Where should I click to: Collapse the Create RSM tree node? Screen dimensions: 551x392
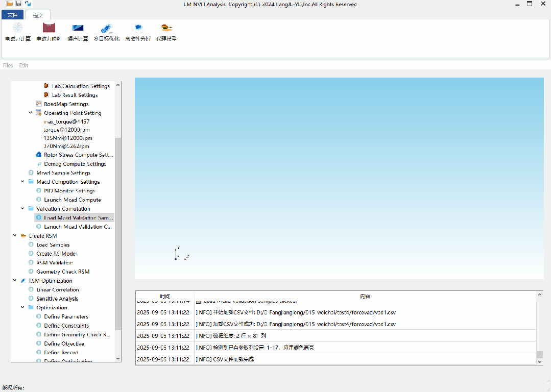(15, 236)
